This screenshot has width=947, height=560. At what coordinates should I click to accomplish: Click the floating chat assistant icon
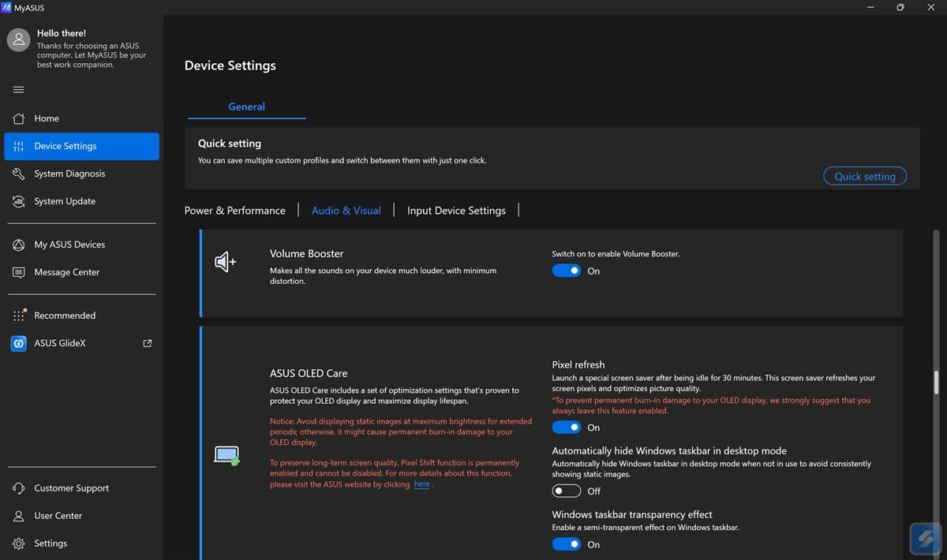point(922,538)
